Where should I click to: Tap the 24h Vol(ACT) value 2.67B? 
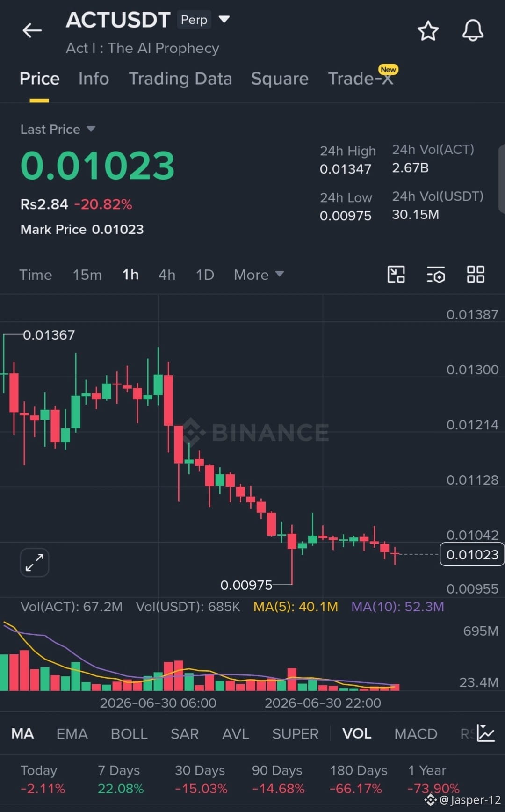[x=410, y=167]
